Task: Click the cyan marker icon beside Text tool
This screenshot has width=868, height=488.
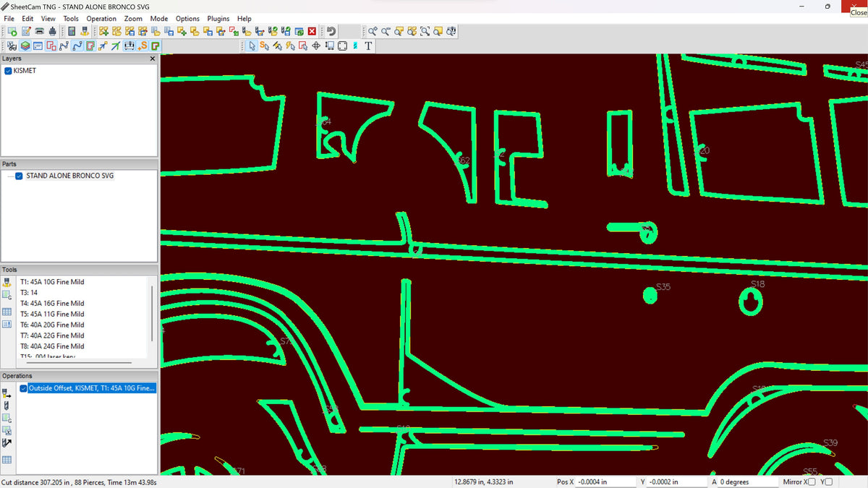Action: (x=355, y=46)
